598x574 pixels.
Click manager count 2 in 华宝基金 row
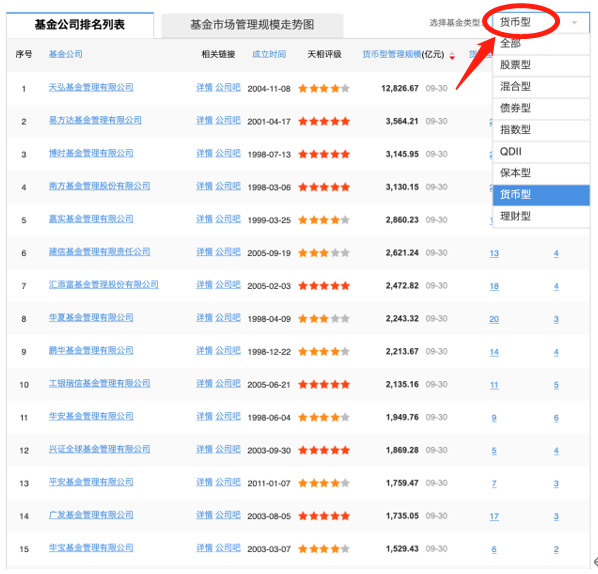tap(556, 549)
